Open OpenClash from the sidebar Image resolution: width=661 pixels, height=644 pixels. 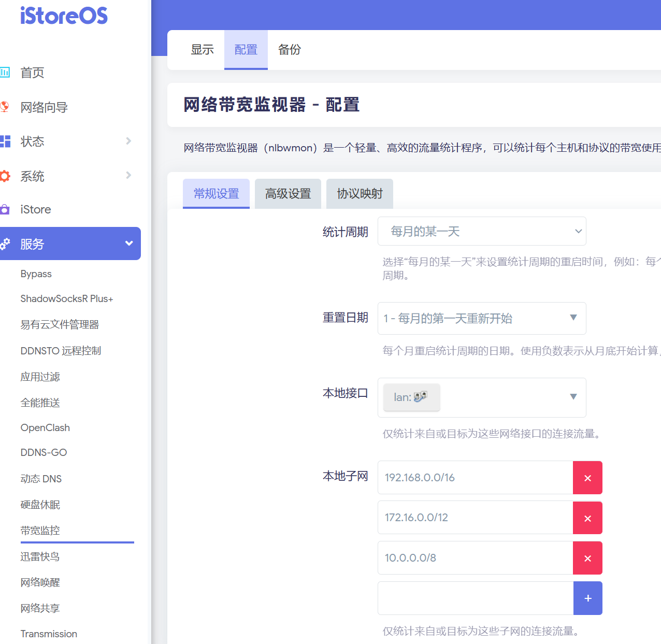click(45, 427)
